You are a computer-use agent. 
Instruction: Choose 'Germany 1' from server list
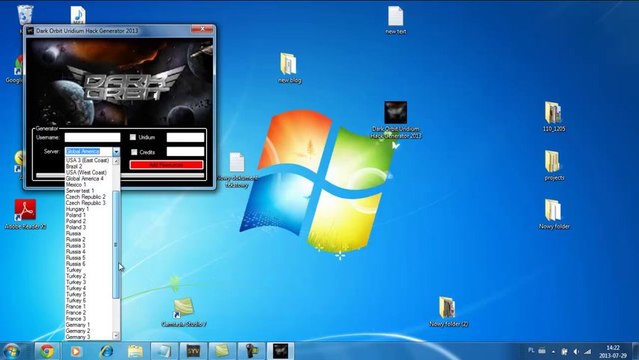tap(77, 325)
